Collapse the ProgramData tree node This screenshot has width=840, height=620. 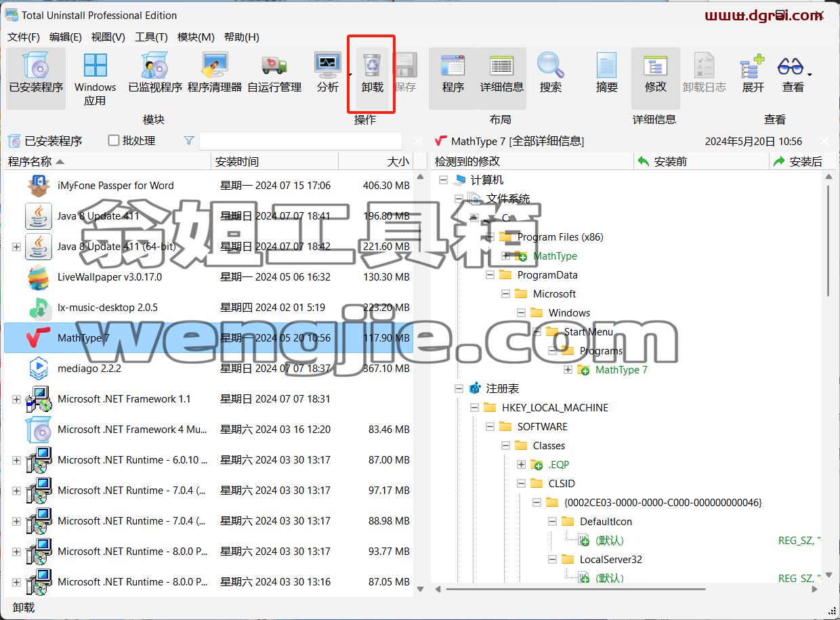(x=490, y=275)
